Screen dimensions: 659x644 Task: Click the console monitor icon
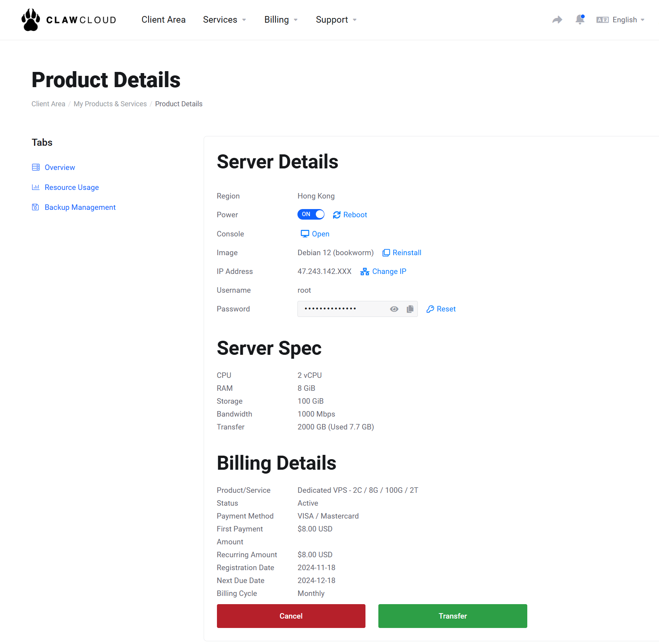coord(304,234)
